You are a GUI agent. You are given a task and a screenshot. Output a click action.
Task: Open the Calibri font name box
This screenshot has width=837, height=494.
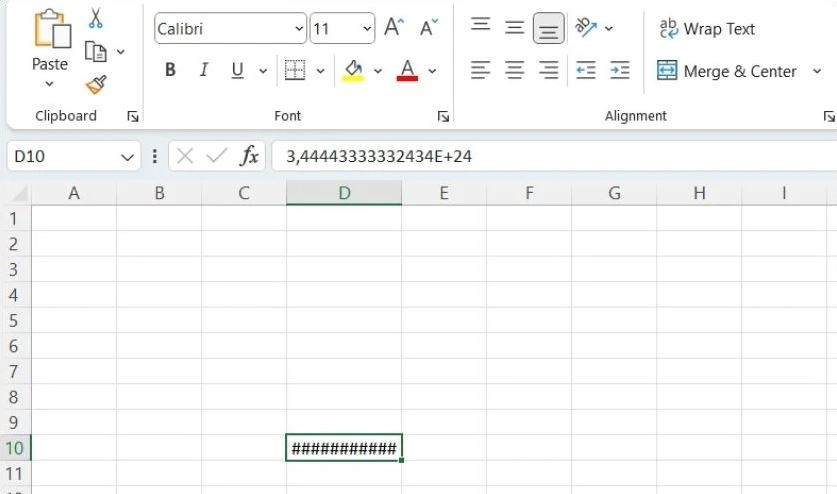pos(231,28)
